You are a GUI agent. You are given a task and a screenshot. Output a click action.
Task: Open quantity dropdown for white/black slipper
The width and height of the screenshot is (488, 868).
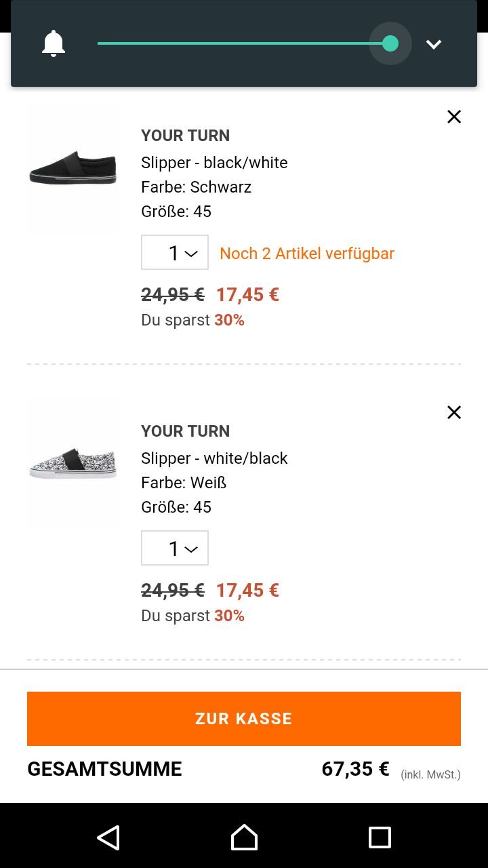point(175,548)
